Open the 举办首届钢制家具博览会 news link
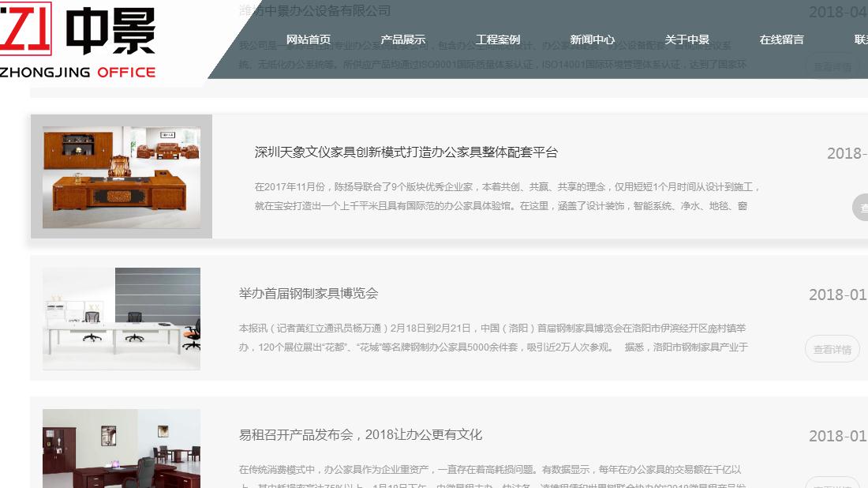 click(x=309, y=293)
